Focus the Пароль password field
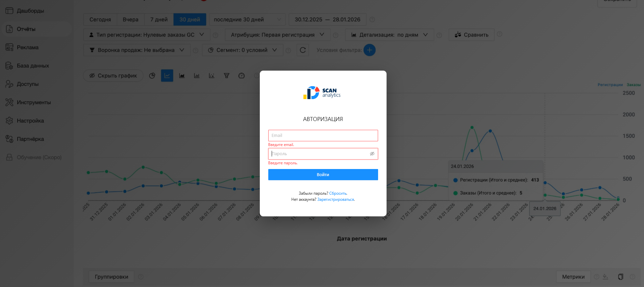This screenshot has width=644, height=287. click(323, 154)
